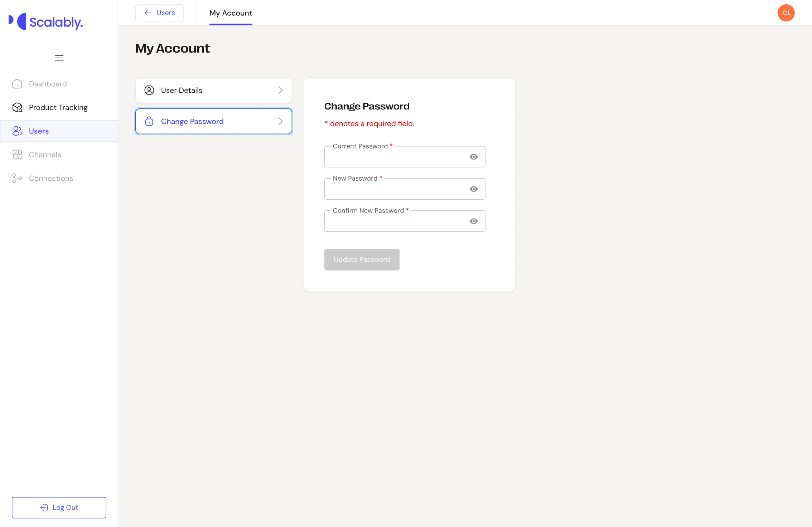Reveal the Confirm New Password text
The image size is (812, 527).
pyautogui.click(x=473, y=221)
